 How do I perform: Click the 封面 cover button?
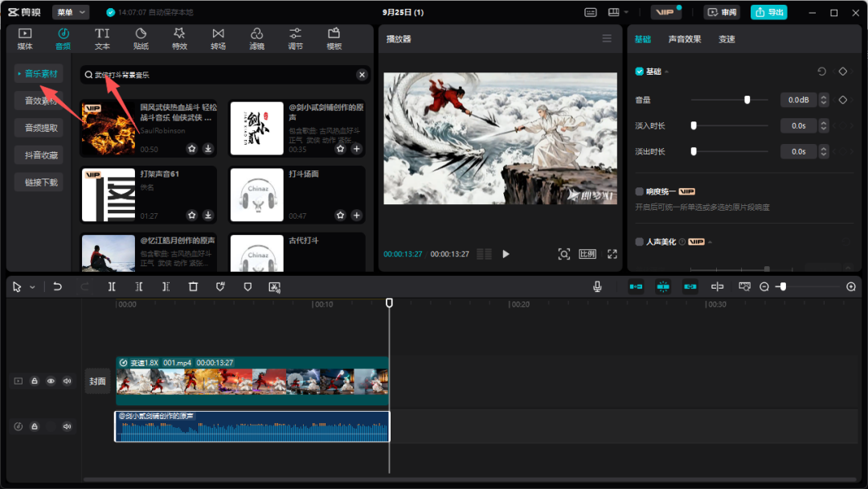pyautogui.click(x=97, y=381)
